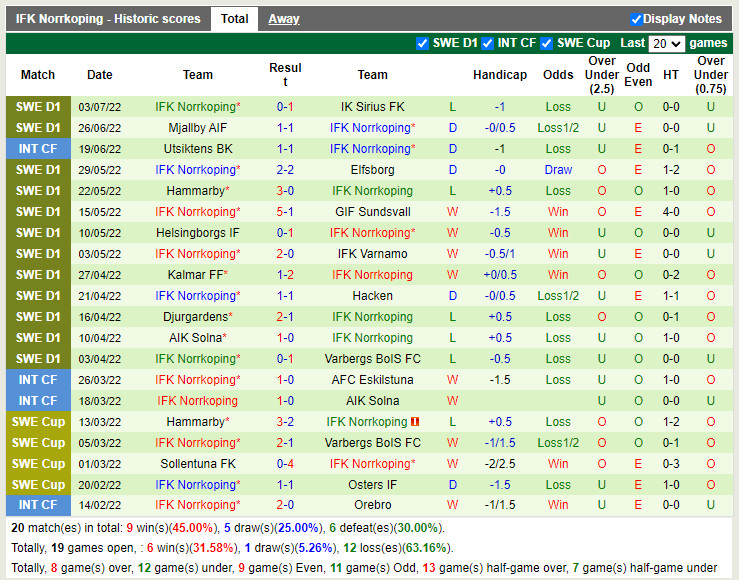Click the 2-2 result against Elfsborg
The image size is (740, 580).
(285, 170)
